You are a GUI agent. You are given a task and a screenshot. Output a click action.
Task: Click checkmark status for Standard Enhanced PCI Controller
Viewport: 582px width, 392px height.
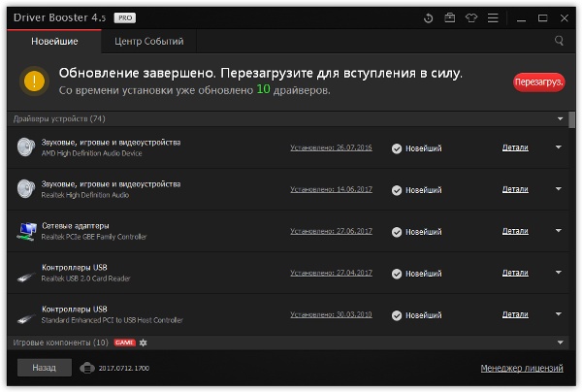point(397,315)
